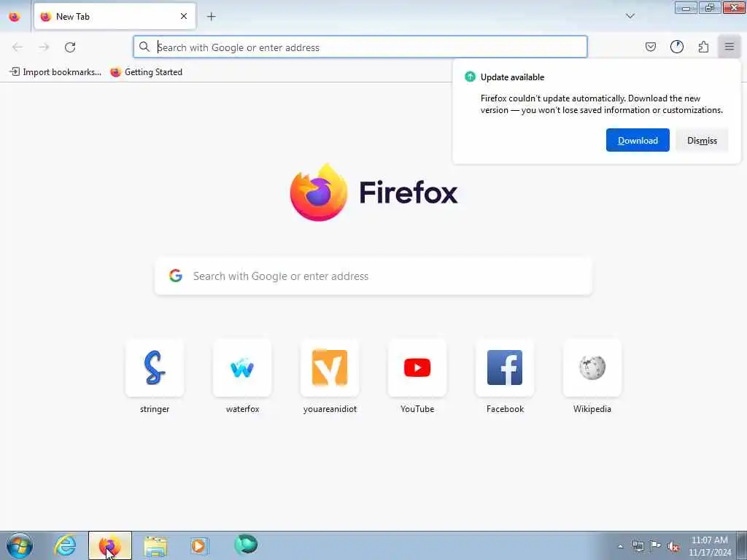The width and height of the screenshot is (747, 560).
Task: Click the YouTube tile label
Action: tap(417, 409)
